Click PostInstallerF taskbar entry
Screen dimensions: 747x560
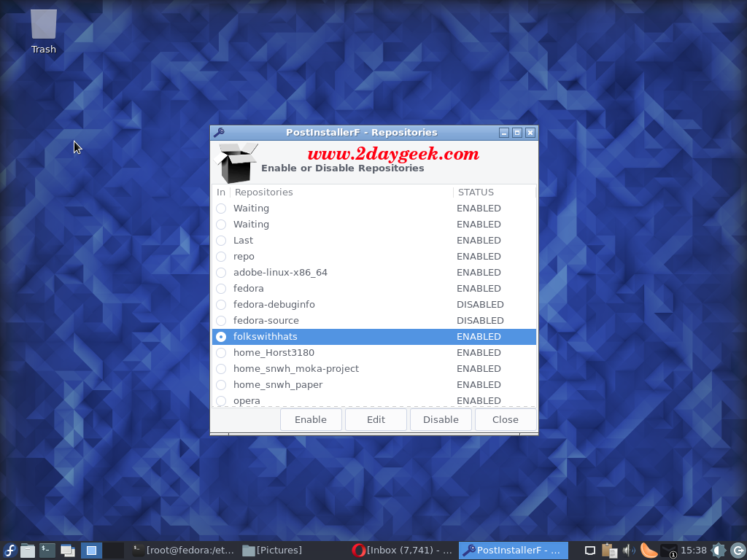(x=513, y=551)
